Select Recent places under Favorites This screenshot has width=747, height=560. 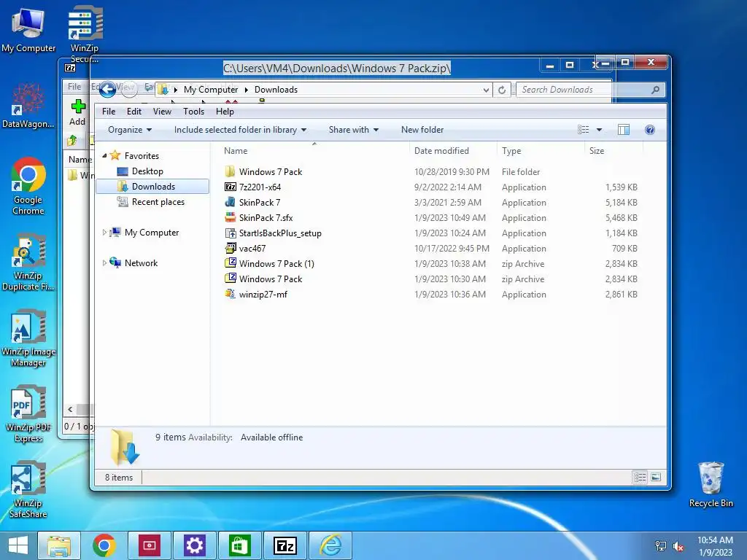pos(158,202)
